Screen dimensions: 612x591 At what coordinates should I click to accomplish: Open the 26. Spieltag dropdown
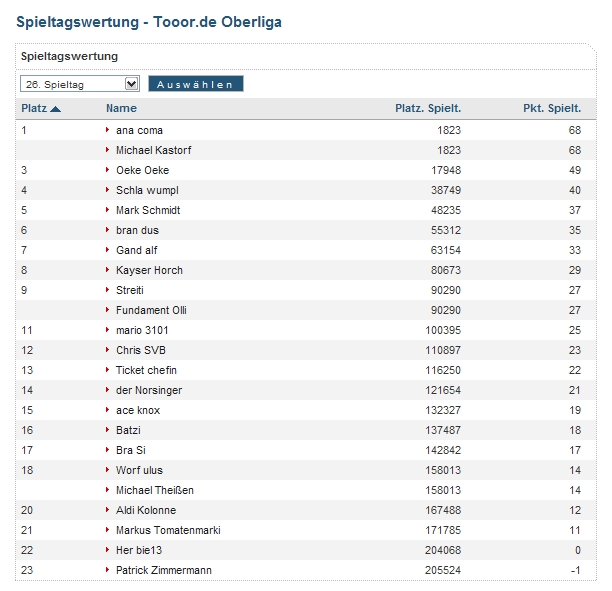(x=79, y=84)
